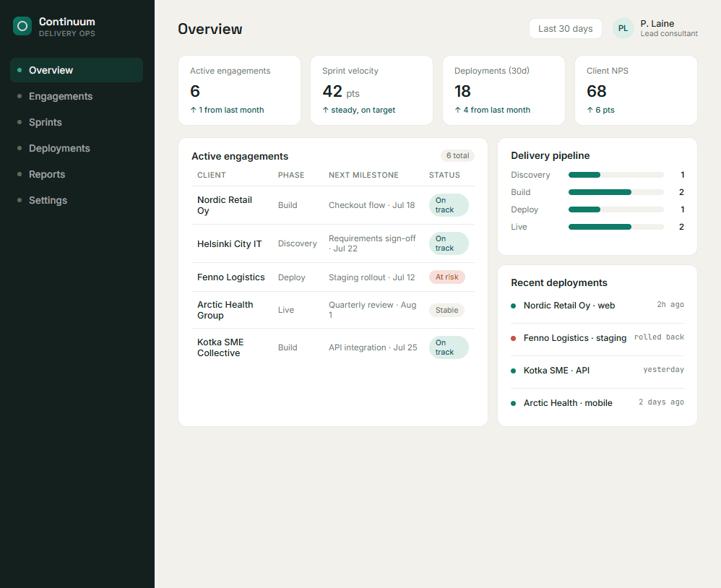Click the STATUS column header
This screenshot has width=721, height=588.
pos(444,175)
